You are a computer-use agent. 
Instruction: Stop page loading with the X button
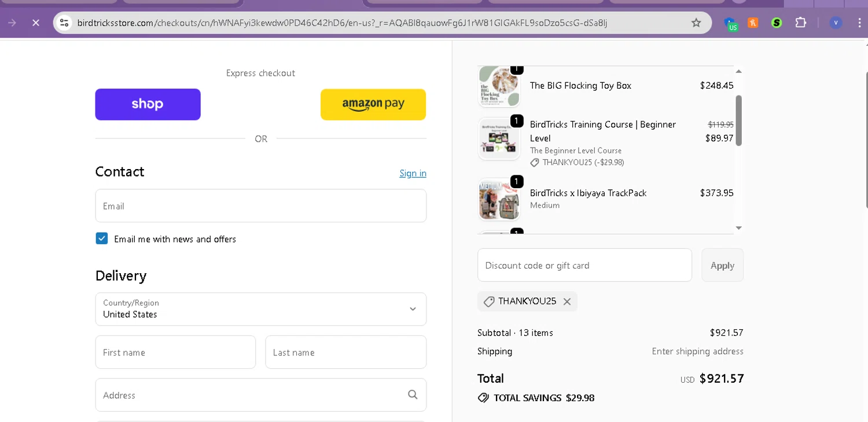click(x=36, y=23)
